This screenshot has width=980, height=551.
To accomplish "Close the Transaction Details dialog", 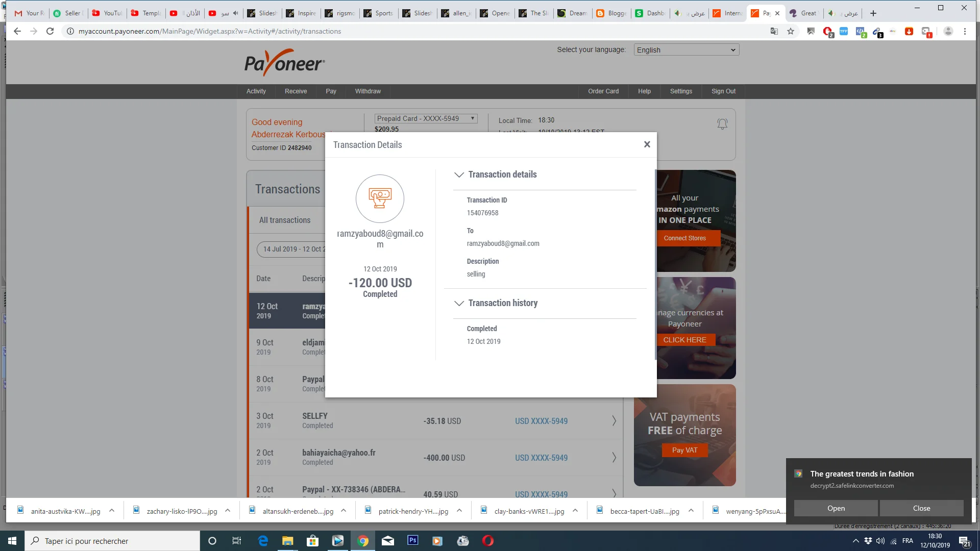I will pyautogui.click(x=647, y=144).
